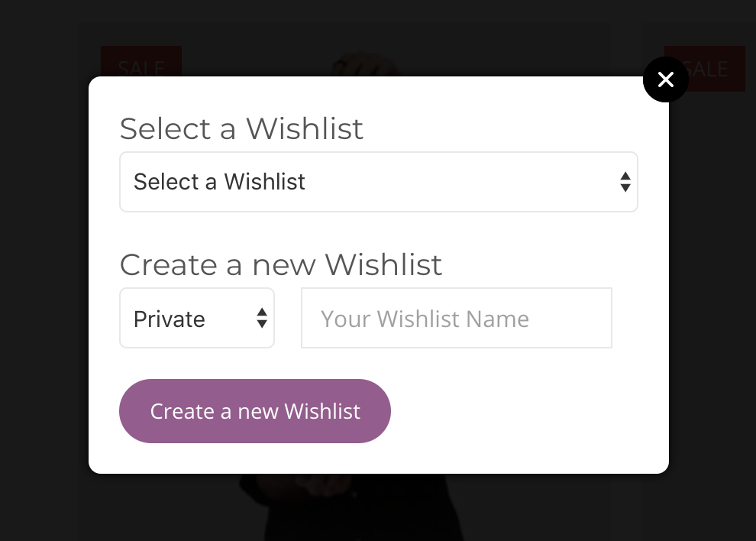756x541 pixels.
Task: Click the Select a Wishlist heading
Action: pyautogui.click(x=241, y=128)
